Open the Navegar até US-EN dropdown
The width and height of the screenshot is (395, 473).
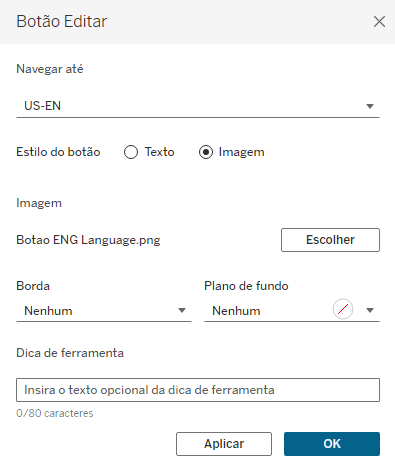point(198,106)
